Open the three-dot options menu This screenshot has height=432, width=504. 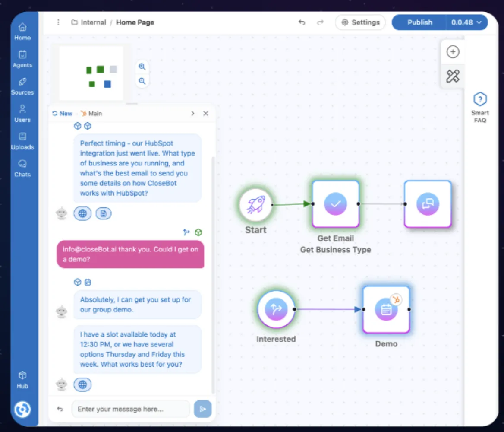[x=58, y=22]
